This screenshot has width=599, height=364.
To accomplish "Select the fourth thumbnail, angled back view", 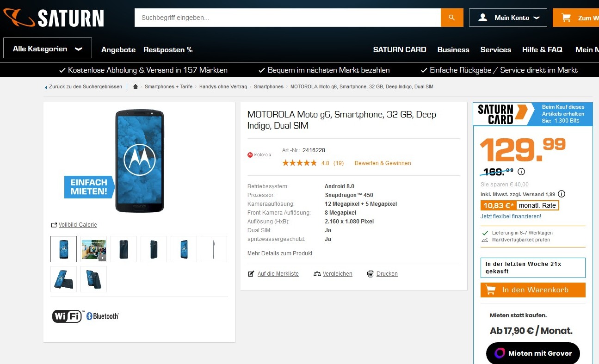I will coord(154,249).
